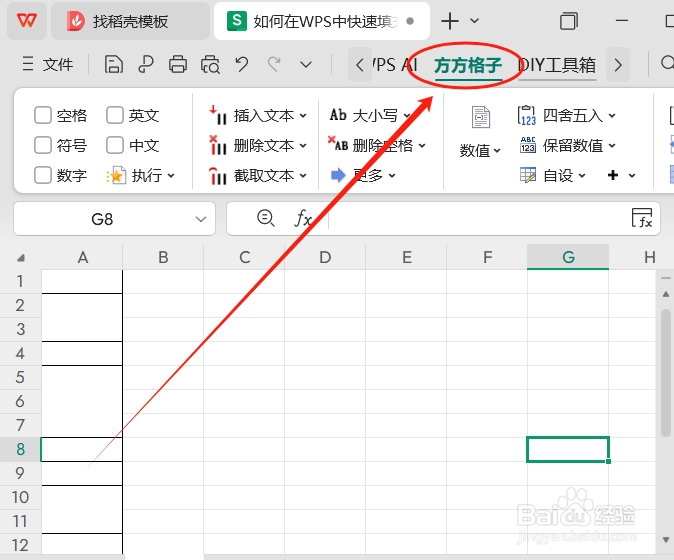Select column A header
674x560 pixels.
[82, 257]
